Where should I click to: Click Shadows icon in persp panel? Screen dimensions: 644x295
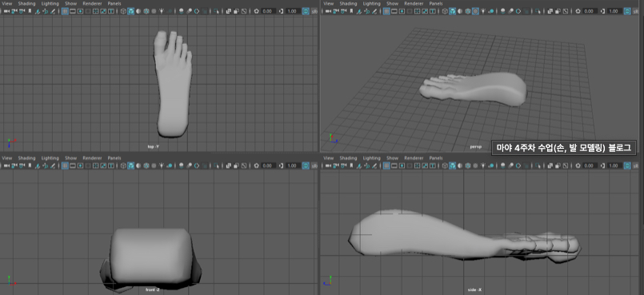pos(491,11)
